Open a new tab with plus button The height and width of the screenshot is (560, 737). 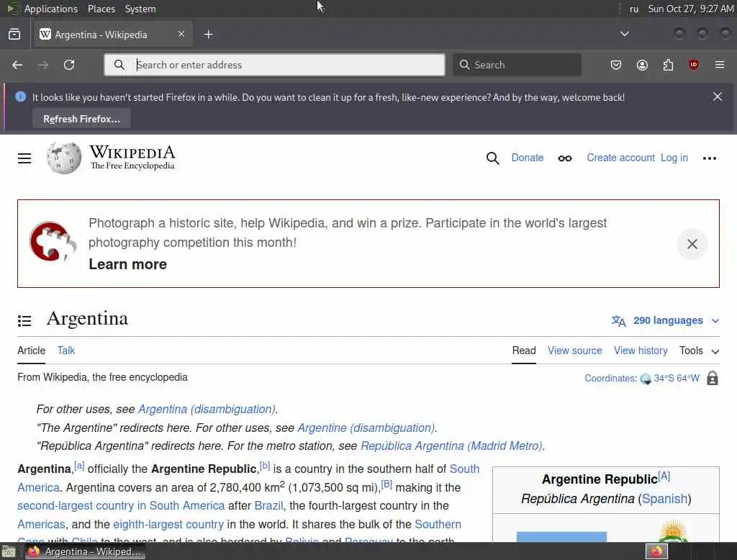pos(209,35)
